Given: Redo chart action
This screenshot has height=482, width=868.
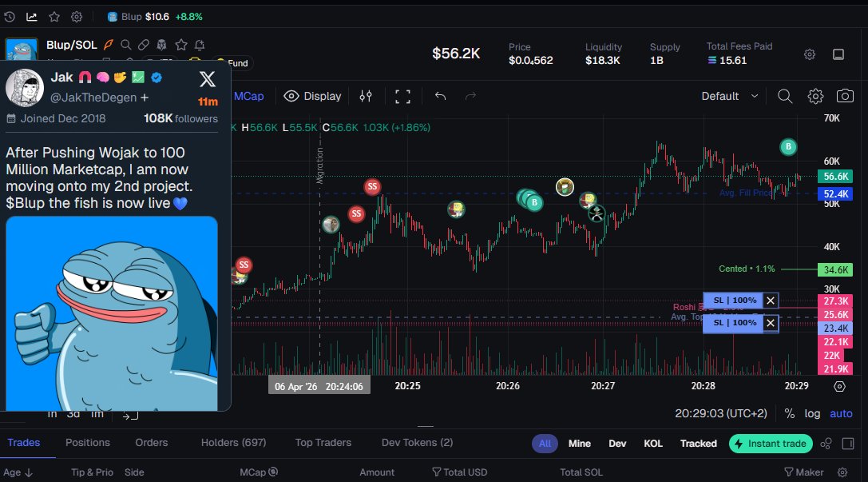Looking at the screenshot, I should point(470,96).
